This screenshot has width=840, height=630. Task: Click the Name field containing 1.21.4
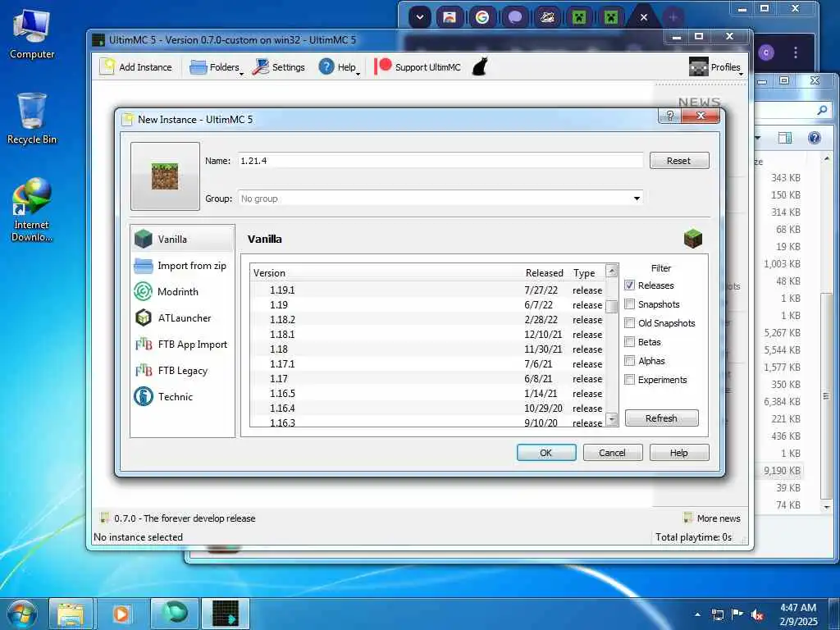[441, 161]
